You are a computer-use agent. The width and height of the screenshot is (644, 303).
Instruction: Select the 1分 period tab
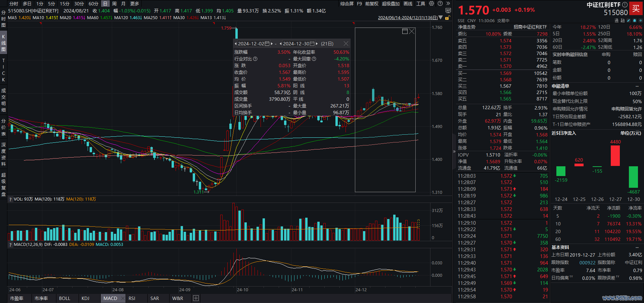click(40, 4)
